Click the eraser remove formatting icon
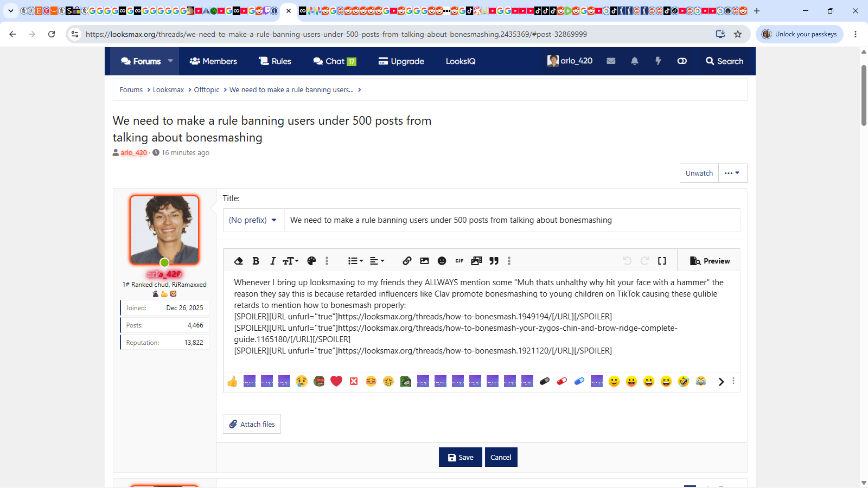868x488 pixels. click(238, 261)
